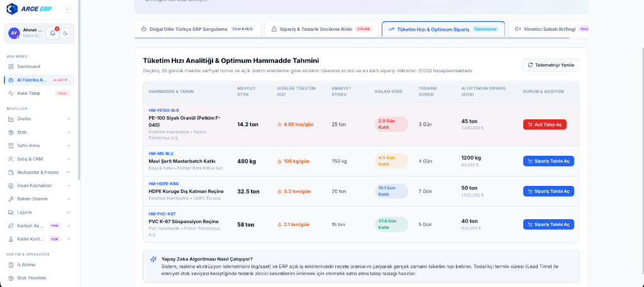Click the Bakım-Onarım wrench icon
Screen dimensions: 644x287
pos(11,199)
